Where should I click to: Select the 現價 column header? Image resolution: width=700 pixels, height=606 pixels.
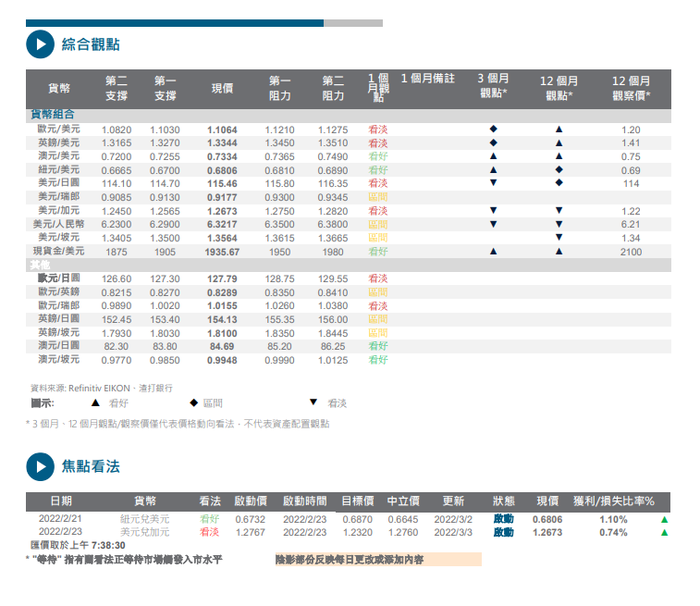[x=222, y=88]
